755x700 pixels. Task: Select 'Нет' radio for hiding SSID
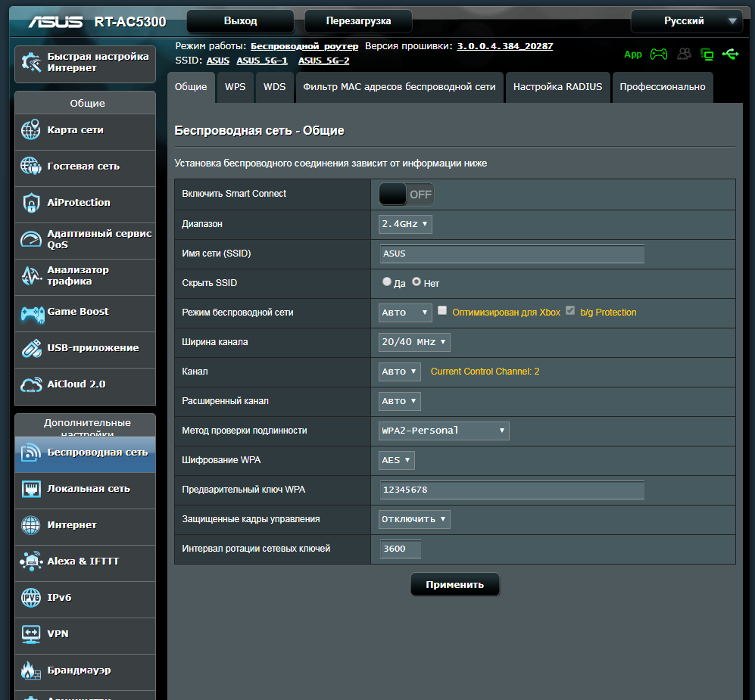coord(416,282)
